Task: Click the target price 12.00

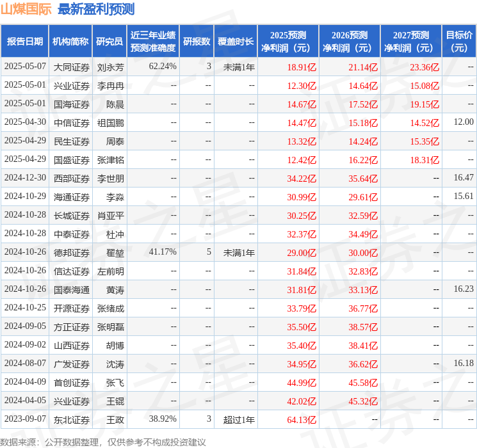Action: tap(464, 122)
